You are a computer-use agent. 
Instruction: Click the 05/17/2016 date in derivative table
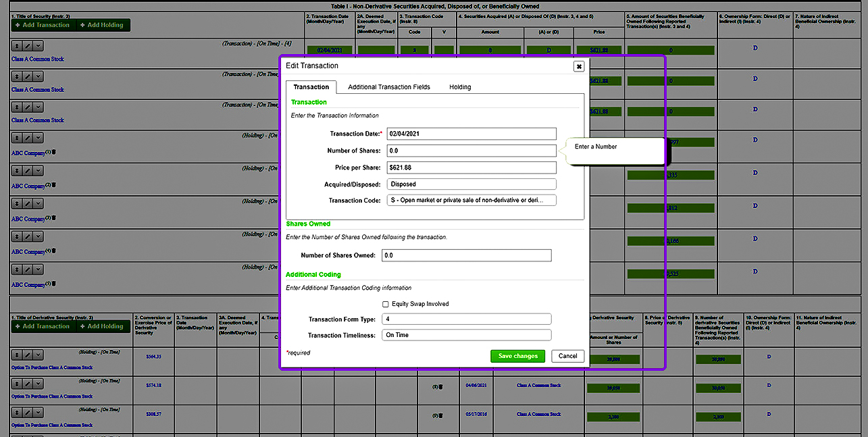(x=476, y=414)
